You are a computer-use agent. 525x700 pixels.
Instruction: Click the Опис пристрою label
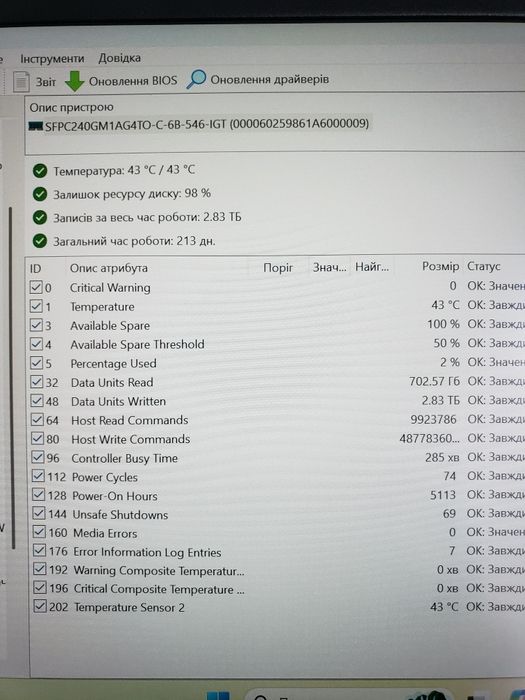pos(71,107)
